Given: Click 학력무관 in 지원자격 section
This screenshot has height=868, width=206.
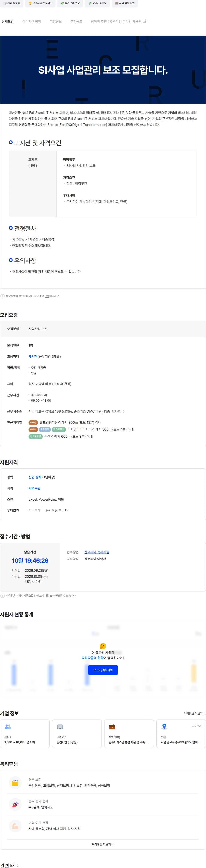Looking at the screenshot, I should (x=35, y=488).
